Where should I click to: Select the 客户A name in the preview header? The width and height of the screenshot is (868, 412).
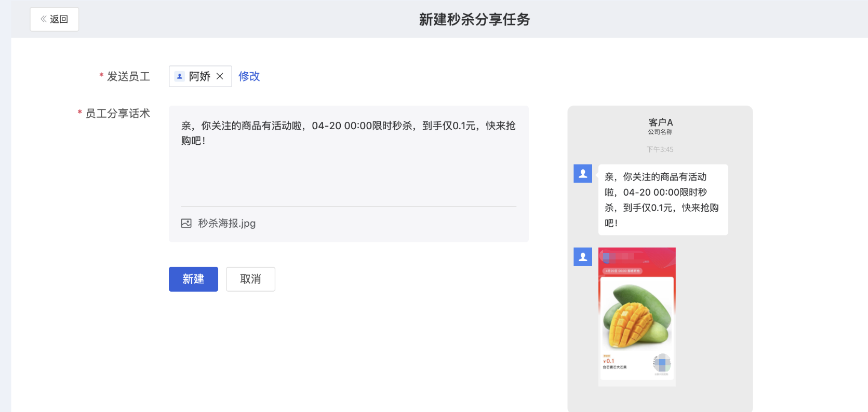[660, 122]
